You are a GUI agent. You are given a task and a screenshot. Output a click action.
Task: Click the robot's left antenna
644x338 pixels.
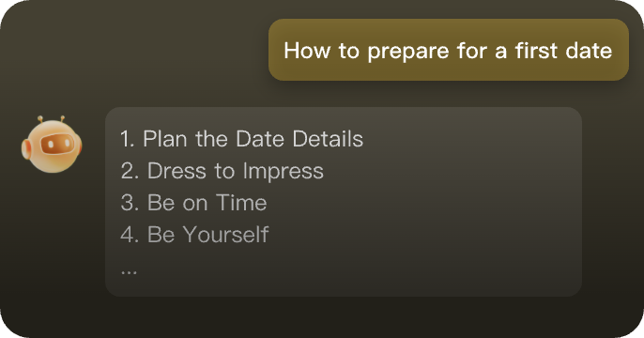pyautogui.click(x=40, y=119)
